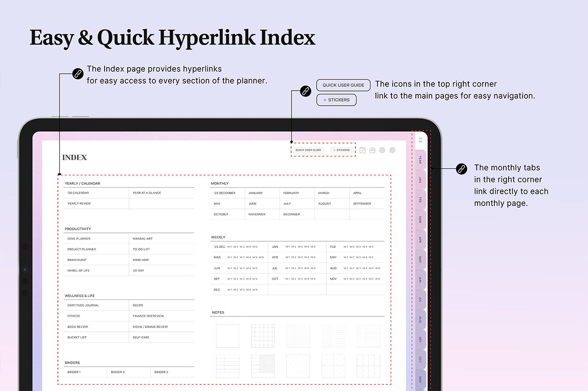Open the calendar checkmark icon in header
The width and height of the screenshot is (588, 391).
coord(362,150)
